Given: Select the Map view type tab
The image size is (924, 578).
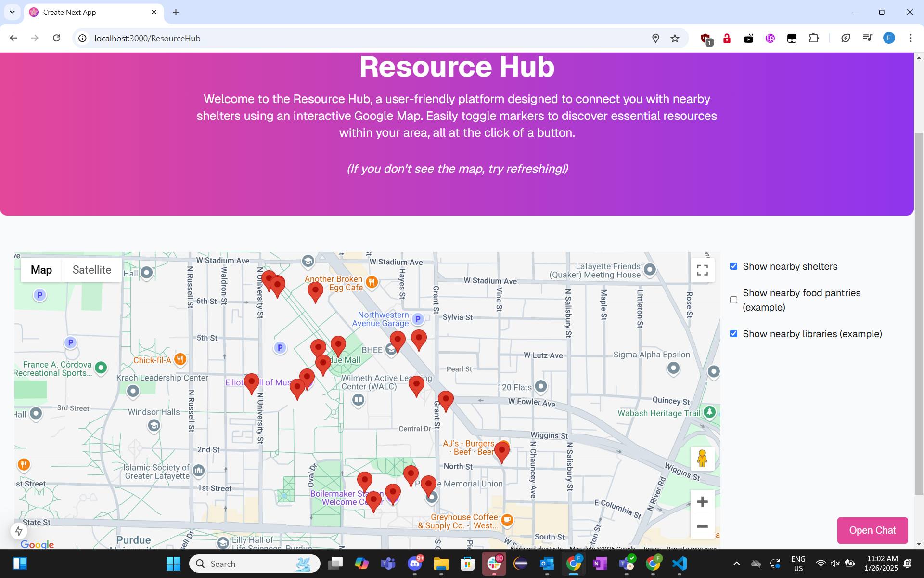Looking at the screenshot, I should click(41, 270).
